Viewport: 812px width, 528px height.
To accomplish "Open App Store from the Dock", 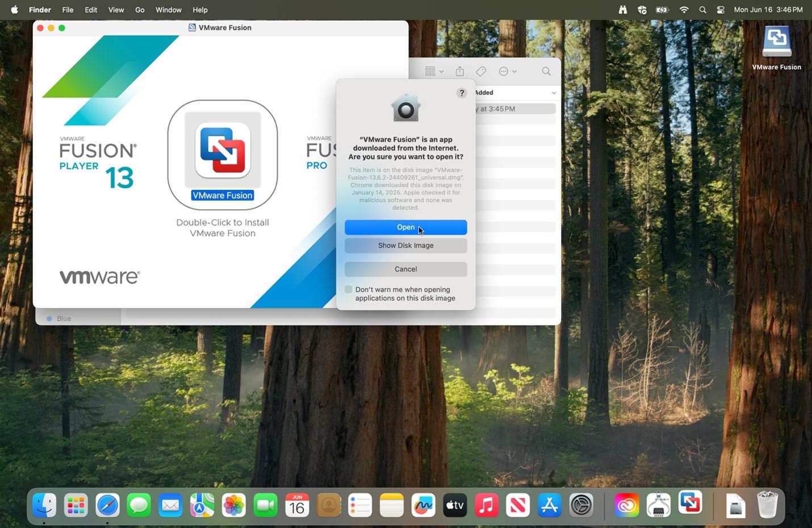I will pos(550,505).
